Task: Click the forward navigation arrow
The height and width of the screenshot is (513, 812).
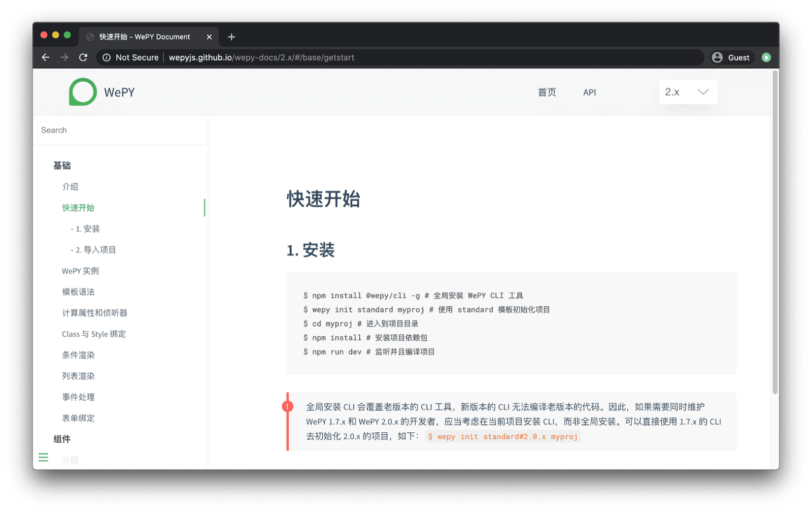Action: point(64,57)
